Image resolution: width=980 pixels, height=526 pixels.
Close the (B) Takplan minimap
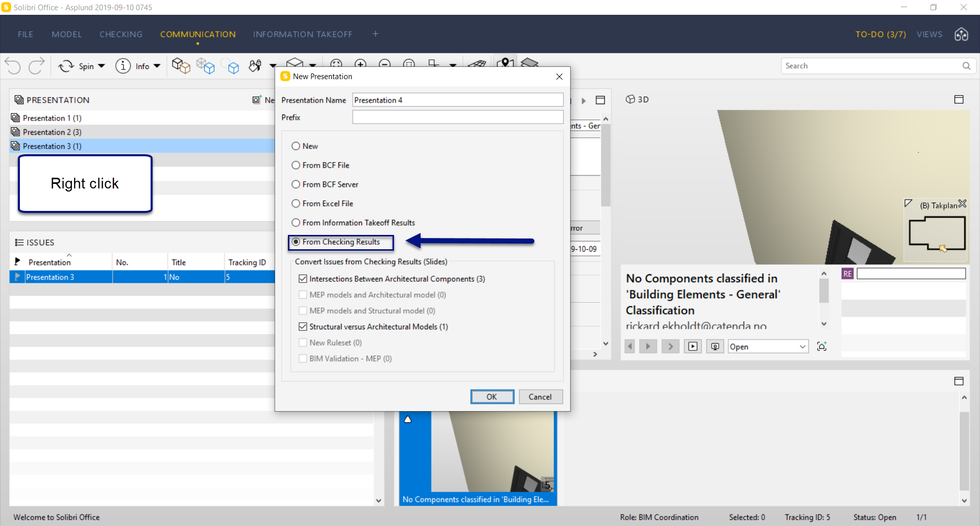[x=963, y=204]
